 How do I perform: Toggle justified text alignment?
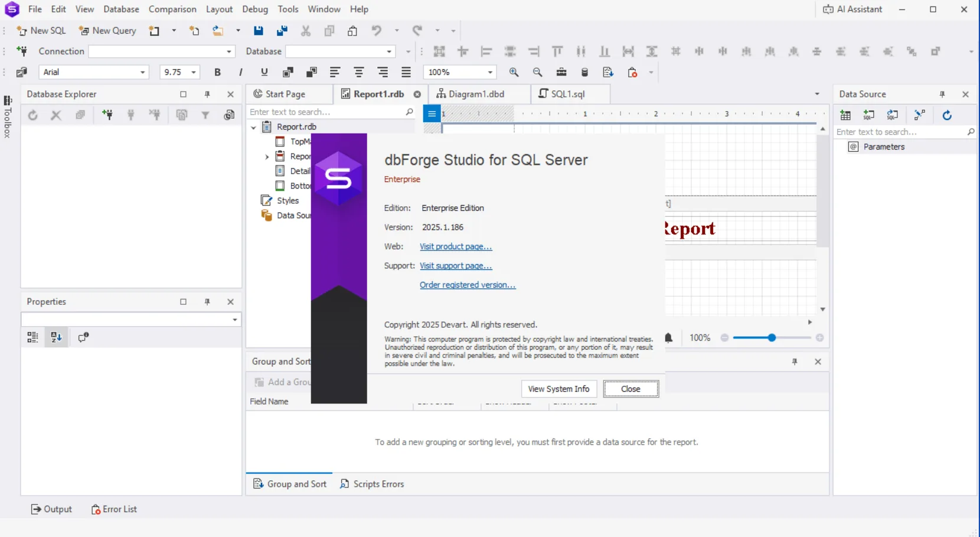pyautogui.click(x=406, y=72)
